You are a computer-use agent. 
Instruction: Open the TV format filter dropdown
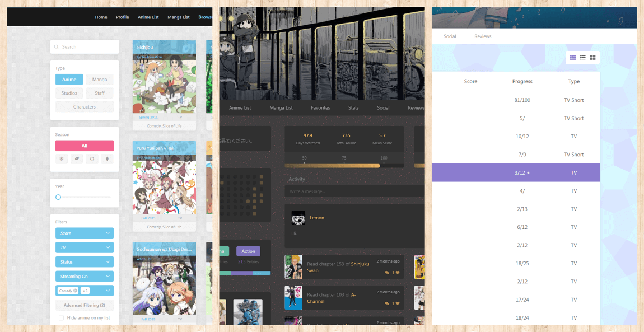85,247
